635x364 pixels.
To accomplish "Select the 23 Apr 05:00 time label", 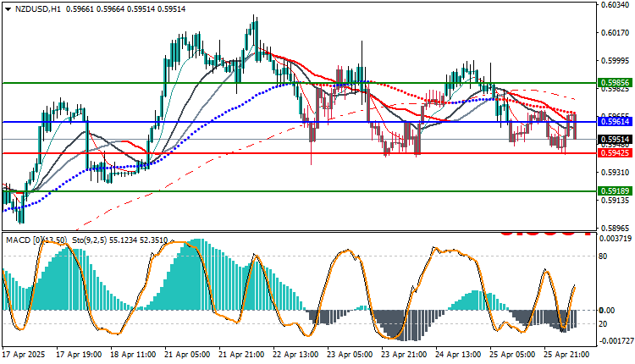I will coord(351,355).
